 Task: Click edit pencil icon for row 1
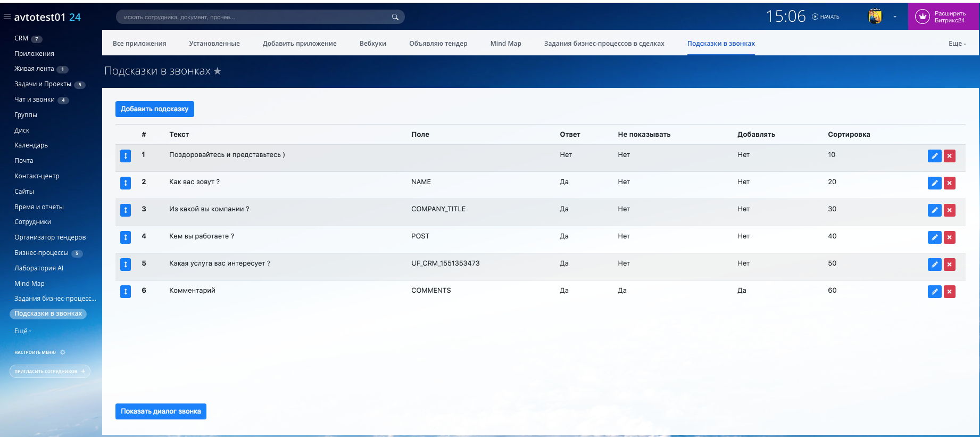[x=934, y=156]
